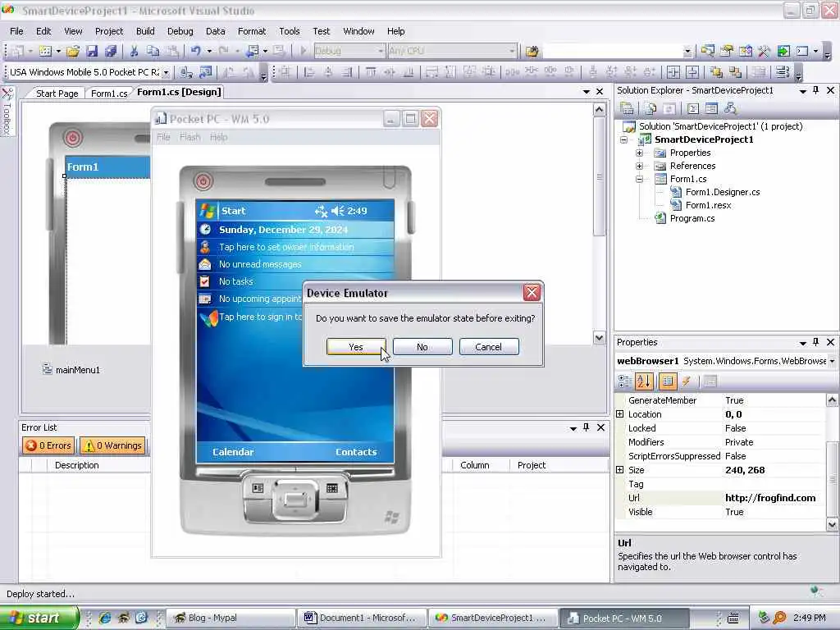
Task: Click the Connect to Device icon
Action: coord(187,72)
